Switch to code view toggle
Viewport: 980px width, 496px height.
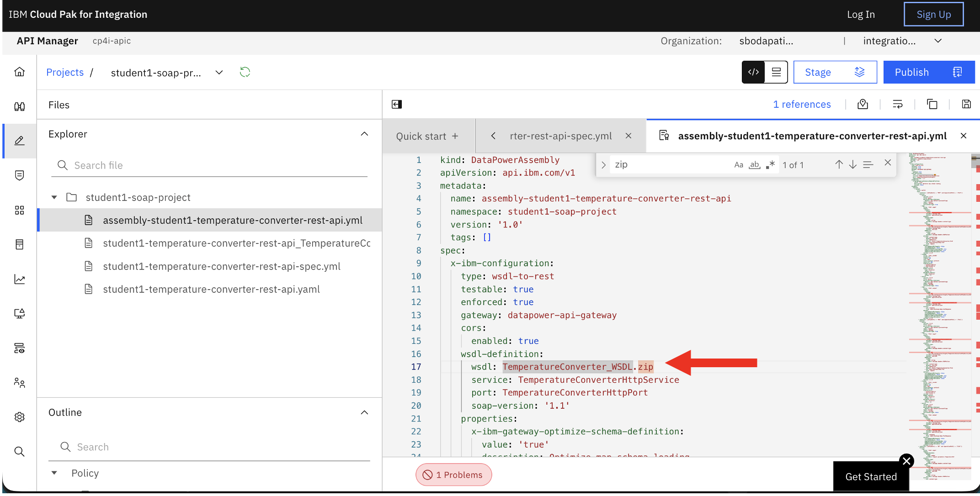pos(753,72)
